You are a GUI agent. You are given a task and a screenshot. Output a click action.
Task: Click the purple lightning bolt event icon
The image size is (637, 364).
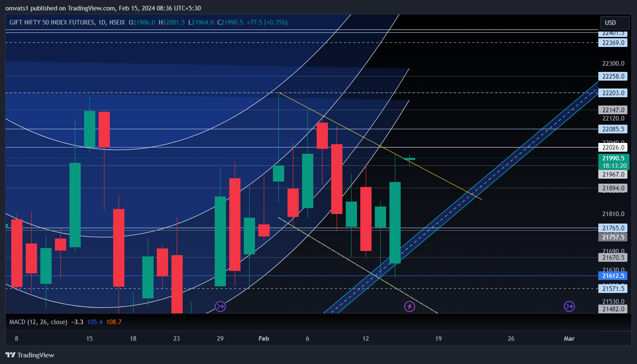409,307
